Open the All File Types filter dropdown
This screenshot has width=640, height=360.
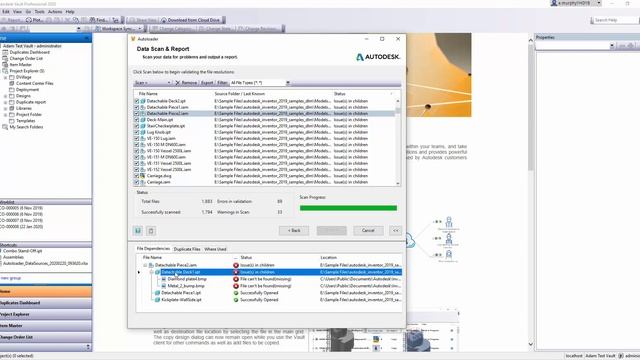(x=288, y=83)
